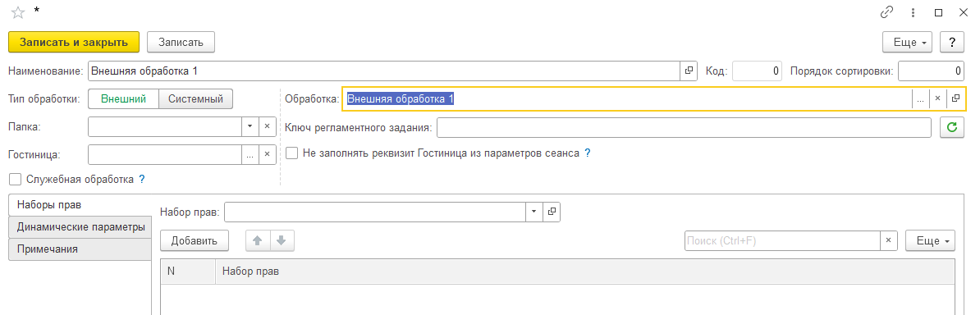The height and width of the screenshot is (315, 980).
Task: Add form to favorites with star icon
Action: (x=17, y=11)
